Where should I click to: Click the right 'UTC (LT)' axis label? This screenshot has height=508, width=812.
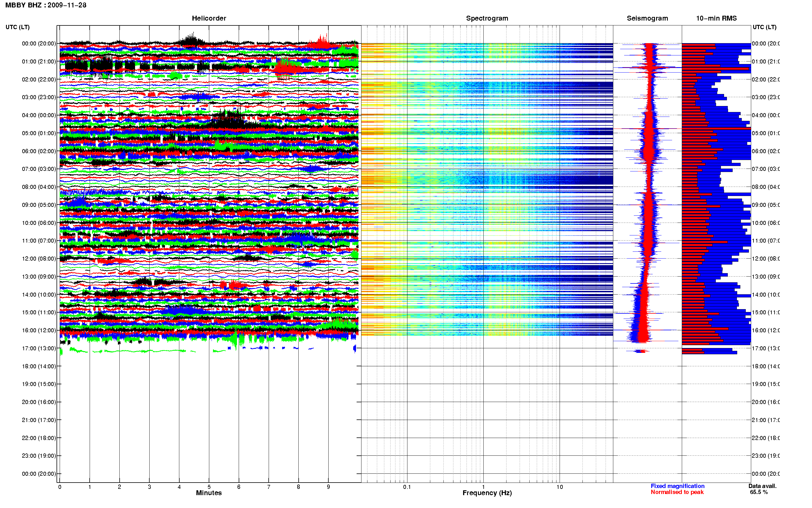point(764,27)
